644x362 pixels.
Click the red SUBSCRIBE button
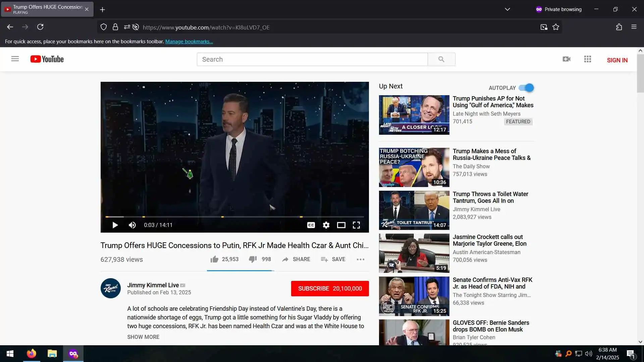(330, 289)
